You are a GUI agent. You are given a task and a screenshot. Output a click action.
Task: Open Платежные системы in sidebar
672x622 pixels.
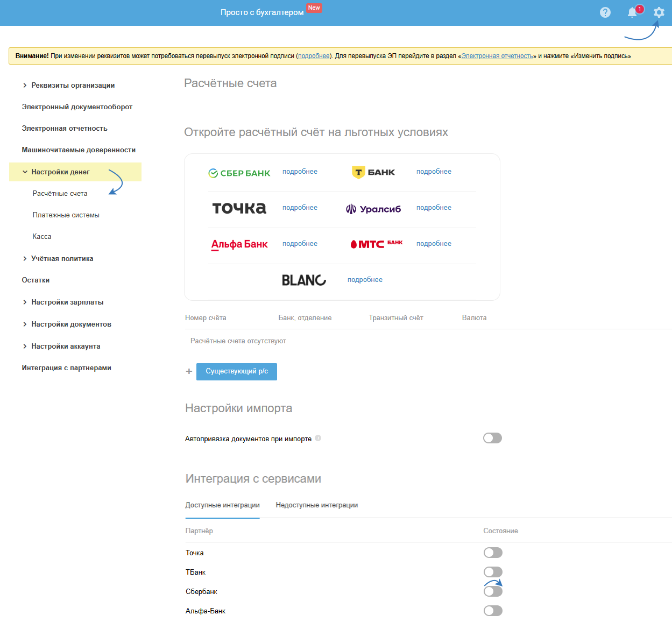(x=66, y=215)
